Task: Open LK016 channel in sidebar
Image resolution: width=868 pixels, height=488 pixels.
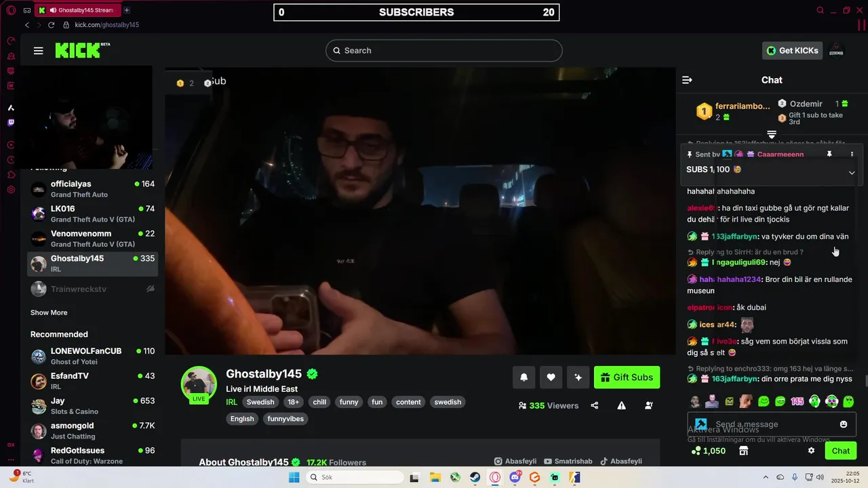Action: [93, 213]
